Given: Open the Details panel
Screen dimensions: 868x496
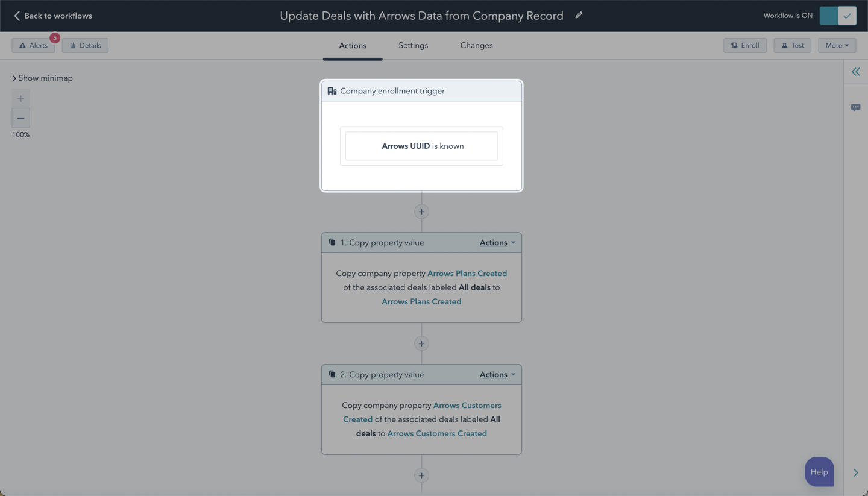Looking at the screenshot, I should pos(85,45).
